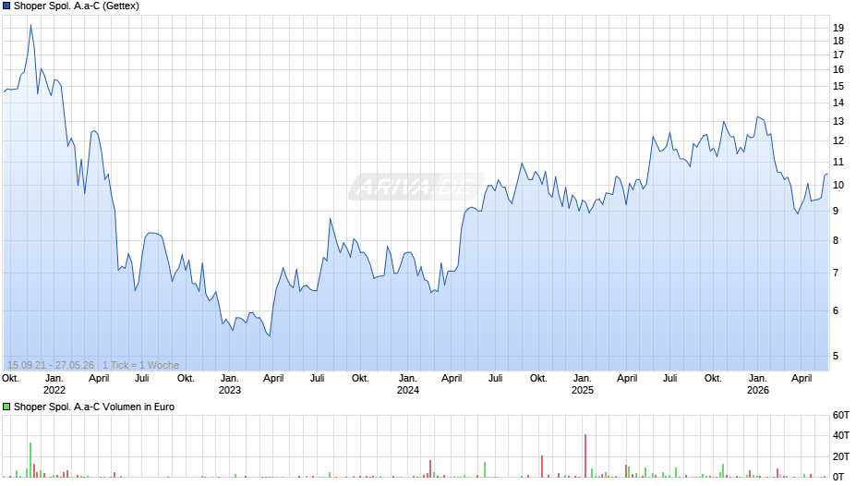The width and height of the screenshot is (868, 486).
Task: Click the price axis label '15'
Action: 838,86
